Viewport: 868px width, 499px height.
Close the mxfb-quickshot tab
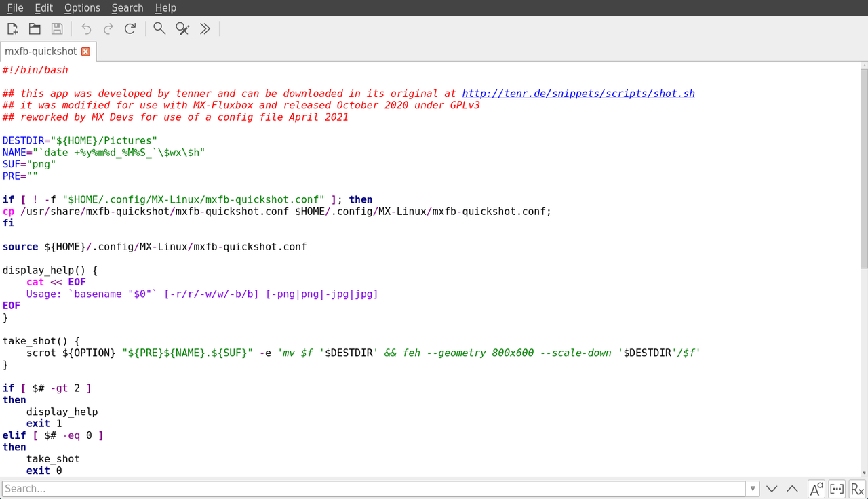click(85, 52)
